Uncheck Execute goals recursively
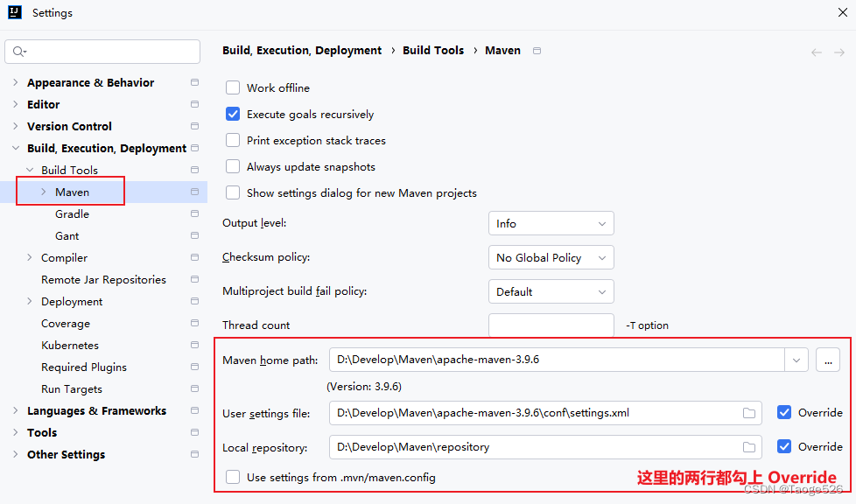 pyautogui.click(x=233, y=114)
